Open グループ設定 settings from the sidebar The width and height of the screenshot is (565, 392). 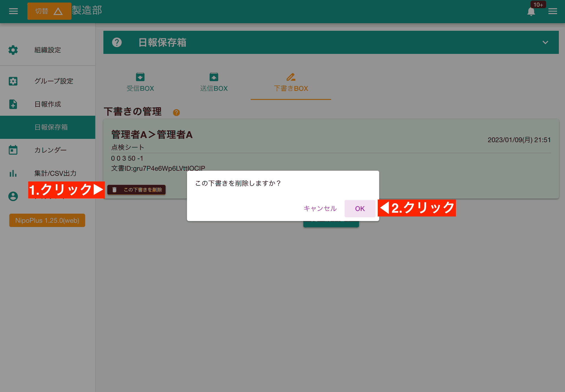click(13, 81)
